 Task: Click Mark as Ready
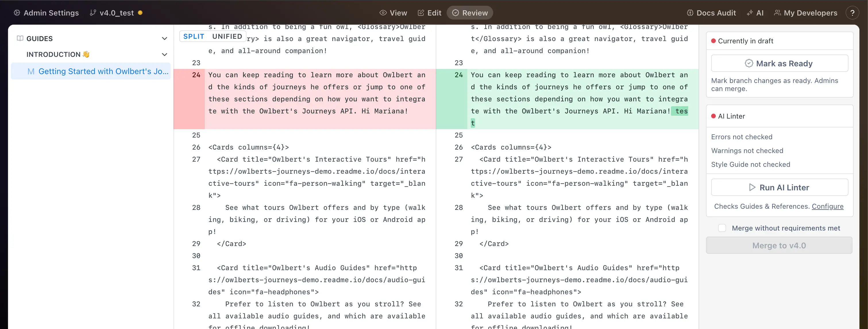779,63
